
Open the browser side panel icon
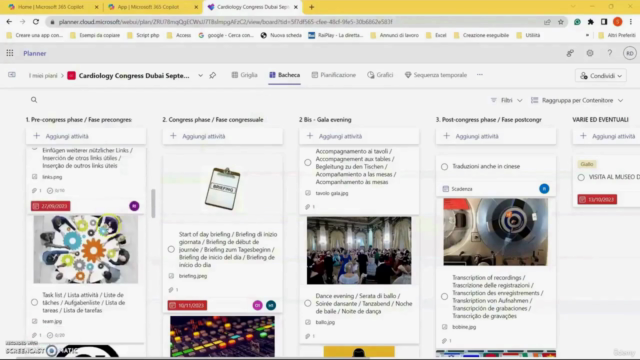[604, 22]
